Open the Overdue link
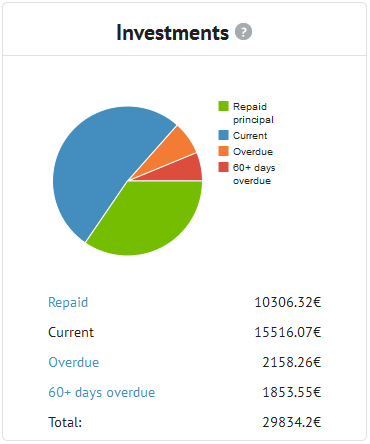 (74, 362)
